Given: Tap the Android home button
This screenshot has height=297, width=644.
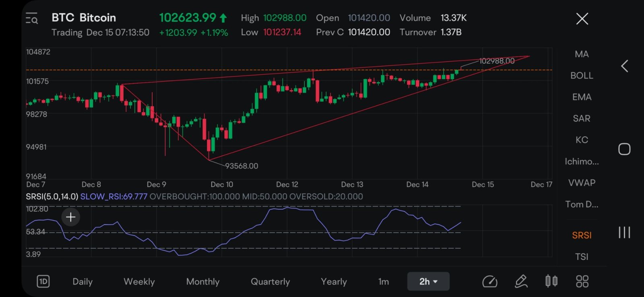Looking at the screenshot, I should [624, 149].
